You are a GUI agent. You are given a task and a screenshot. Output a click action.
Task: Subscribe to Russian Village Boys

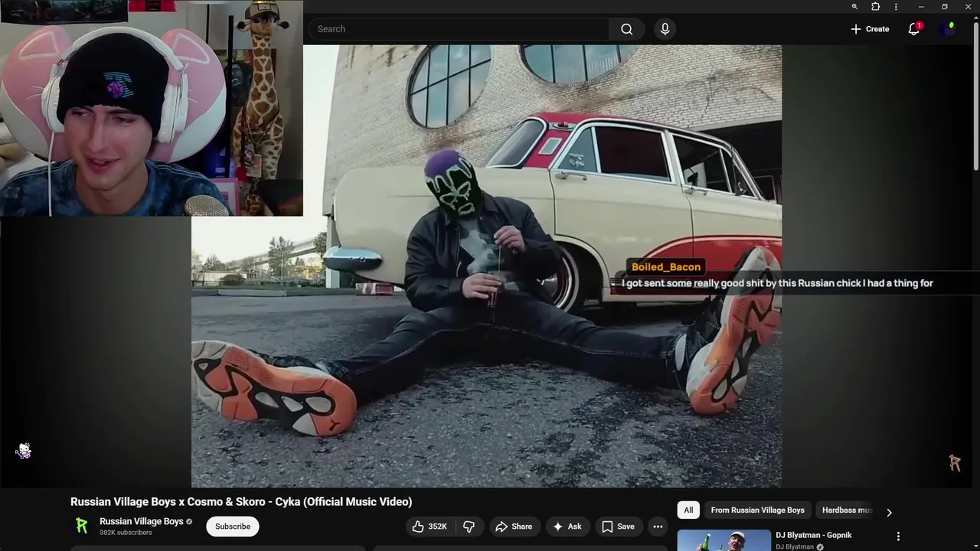[233, 527]
